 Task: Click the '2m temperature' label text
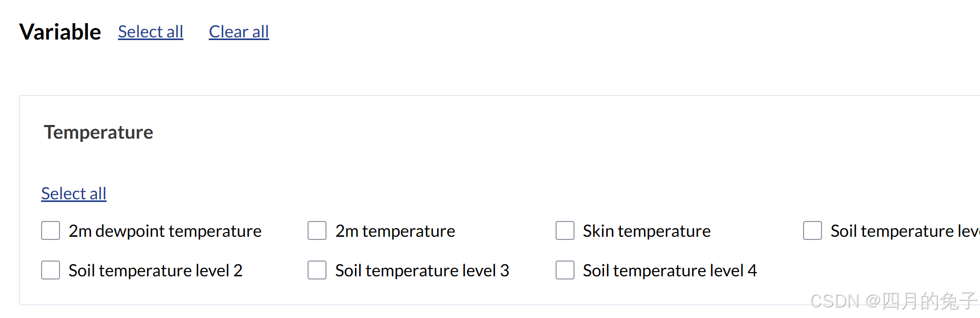point(395,231)
